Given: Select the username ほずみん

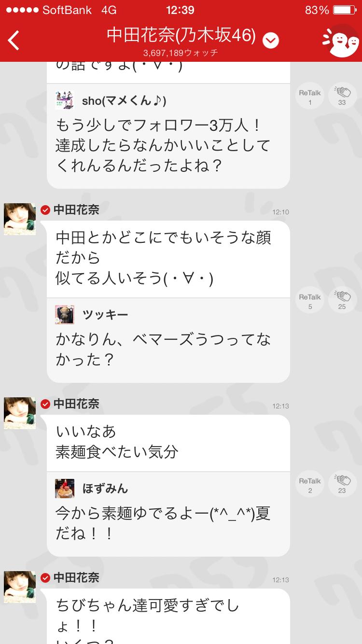Looking at the screenshot, I should point(105,489).
